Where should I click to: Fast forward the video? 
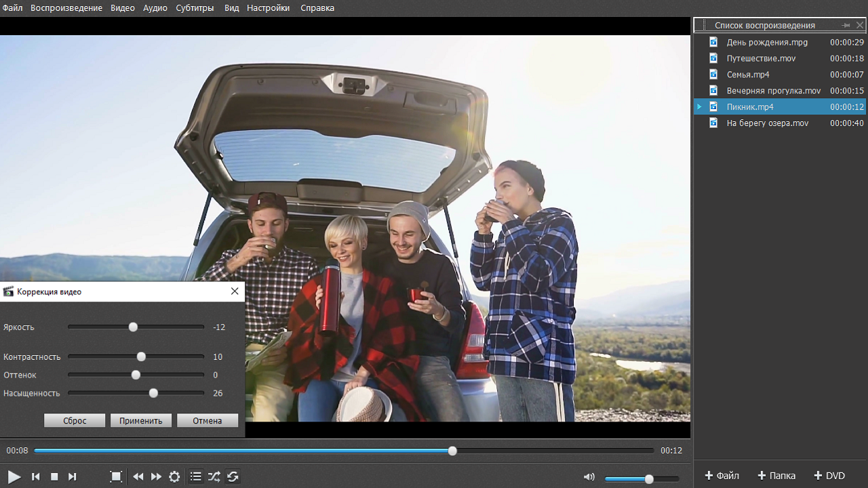point(156,477)
